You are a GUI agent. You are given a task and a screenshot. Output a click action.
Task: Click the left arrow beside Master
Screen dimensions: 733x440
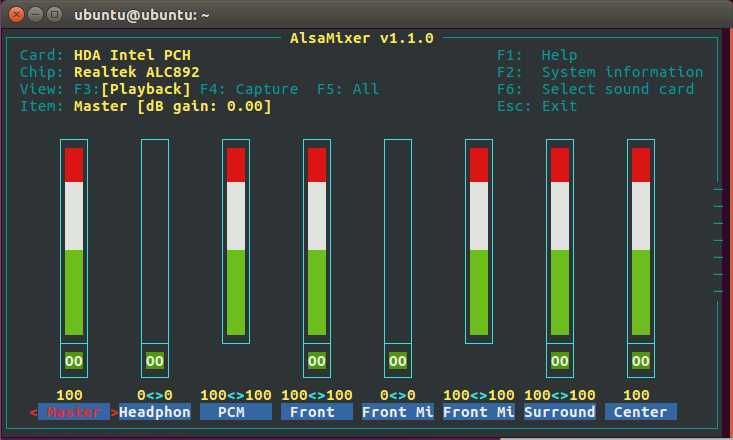[33, 412]
